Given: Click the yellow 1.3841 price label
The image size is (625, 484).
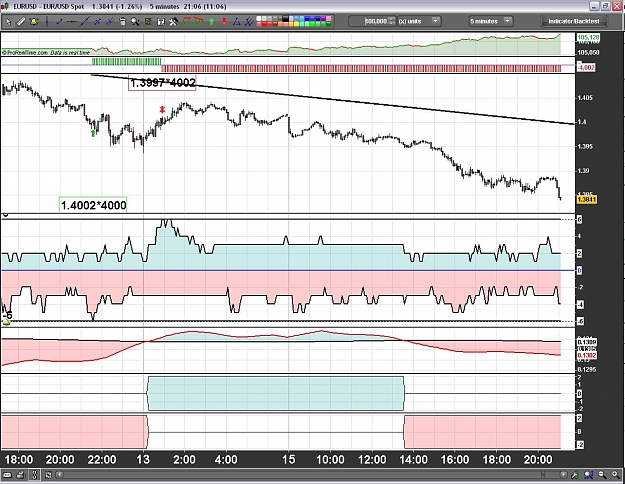Looking at the screenshot, I should coord(586,199).
